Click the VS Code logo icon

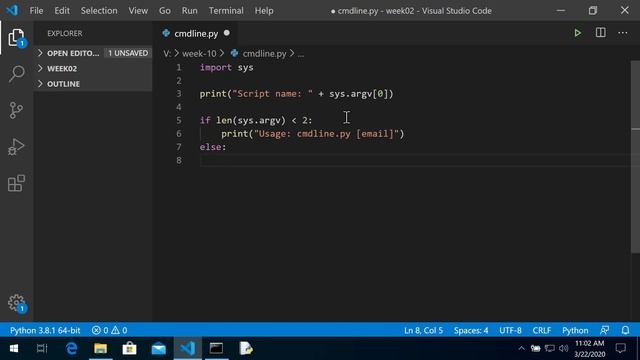tap(12, 10)
